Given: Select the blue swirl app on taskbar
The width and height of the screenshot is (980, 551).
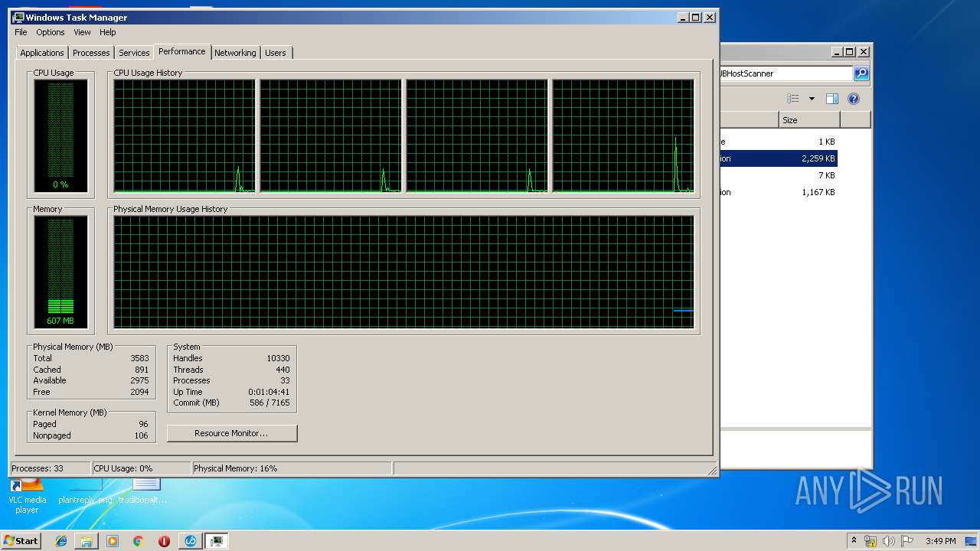Looking at the screenshot, I should pos(191,541).
